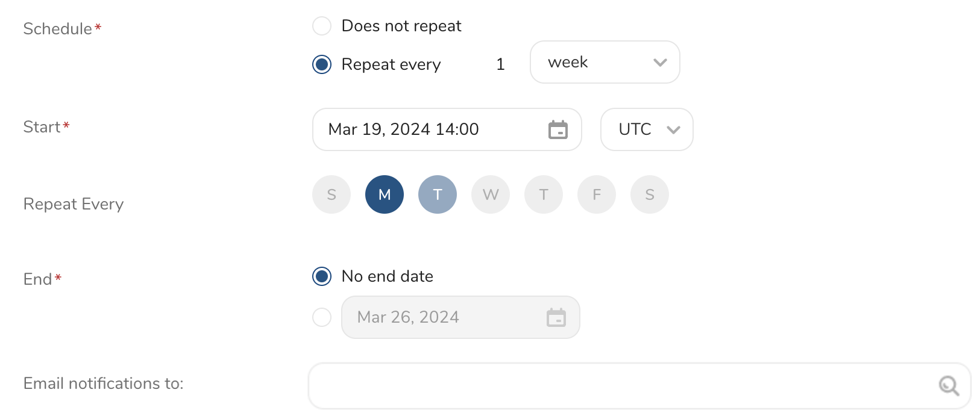Toggle Tuesday day button
980x419 pixels.
click(x=438, y=194)
